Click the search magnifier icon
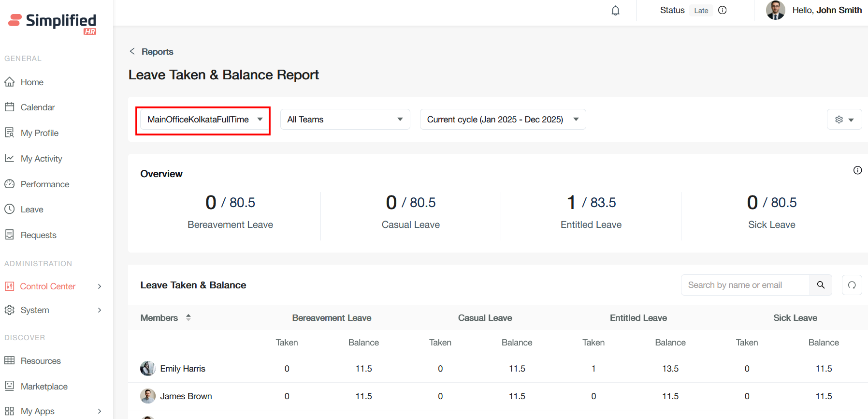The height and width of the screenshot is (419, 868). [821, 285]
